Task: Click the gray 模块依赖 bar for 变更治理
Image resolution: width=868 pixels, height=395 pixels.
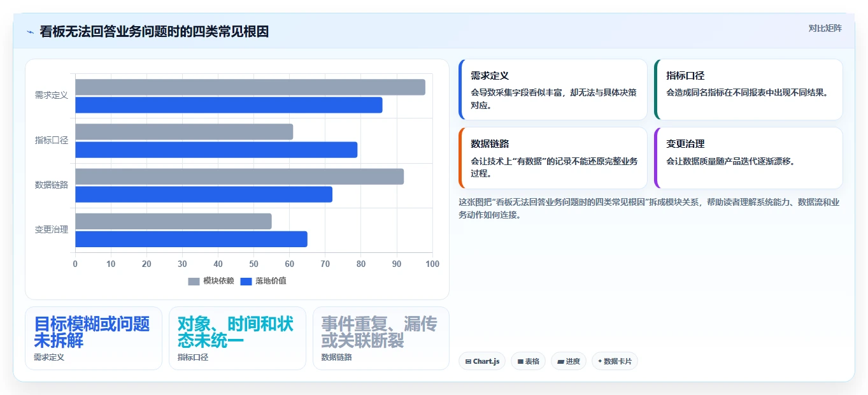Action: [173, 221]
